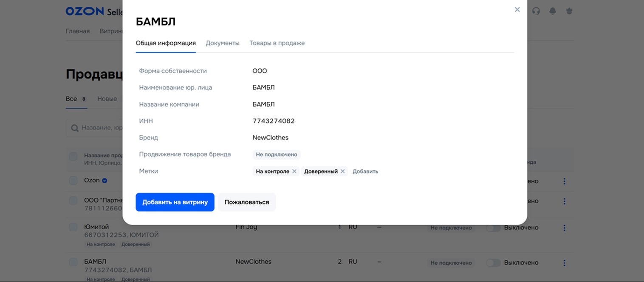Click the OZON Seller logo

tap(94, 11)
